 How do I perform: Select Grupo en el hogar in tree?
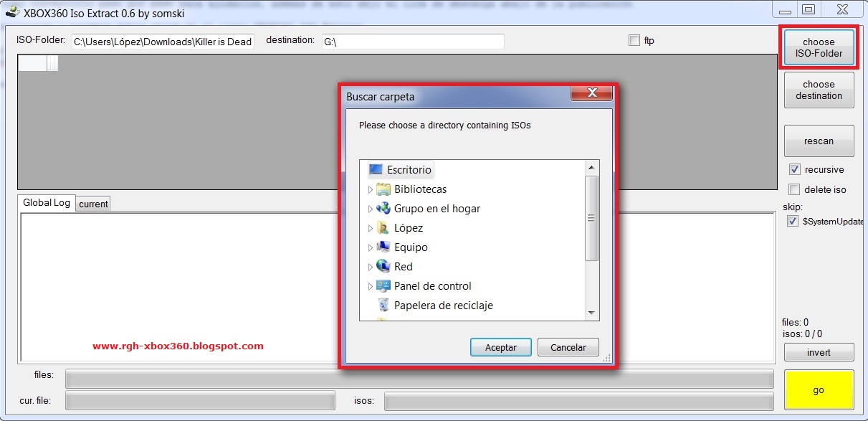pos(437,209)
